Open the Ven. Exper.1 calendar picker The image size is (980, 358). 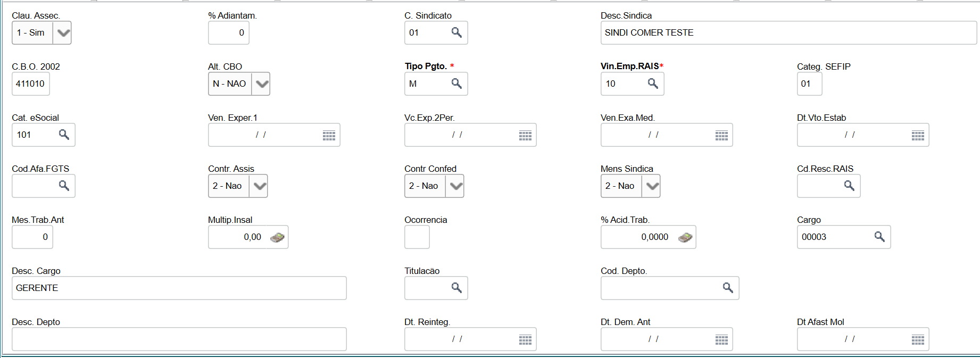pyautogui.click(x=329, y=136)
